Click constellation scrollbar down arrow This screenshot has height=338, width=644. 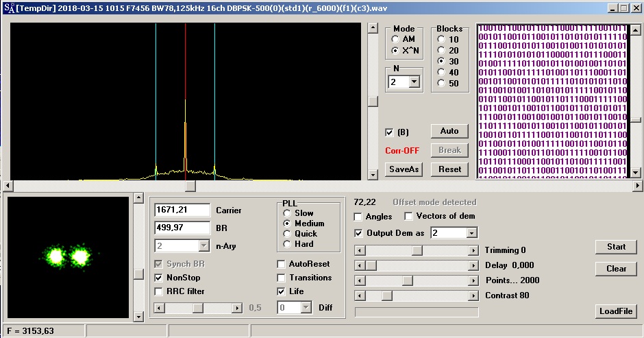pos(139,316)
